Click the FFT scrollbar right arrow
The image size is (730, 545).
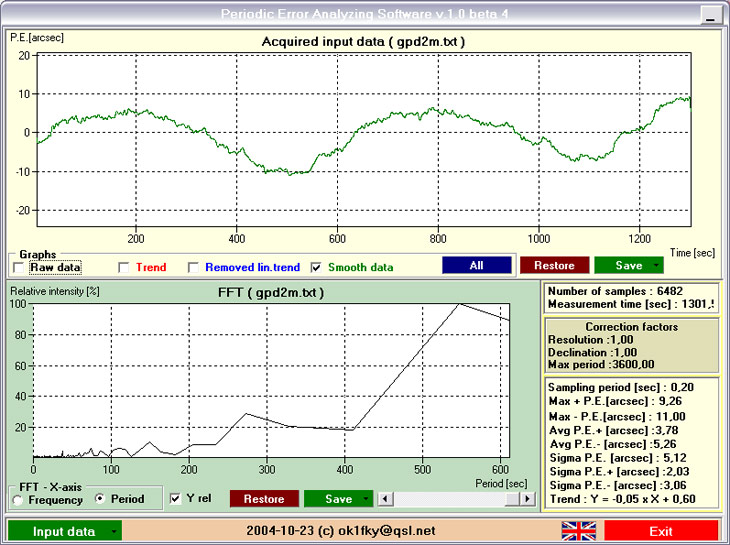point(527,499)
